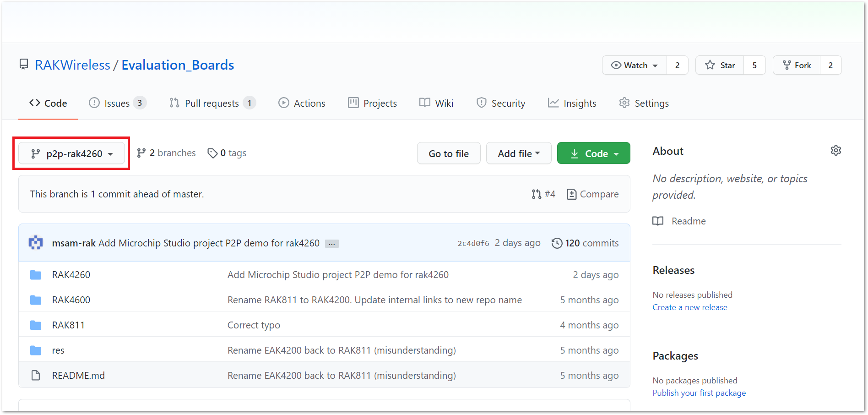Open RAK4600 row's 'Rename RAK811 to RAK4200' commit
Screen dimensions: 868x415
pyautogui.click(x=374, y=300)
